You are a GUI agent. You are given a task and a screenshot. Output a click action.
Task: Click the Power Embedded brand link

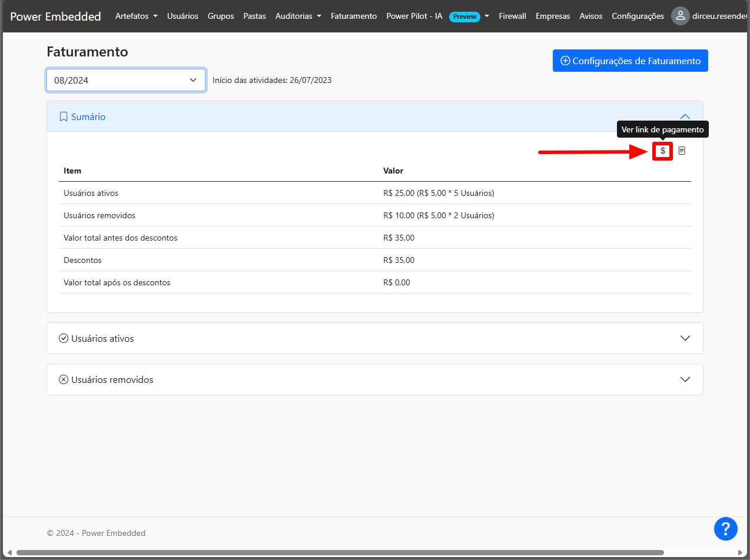55,16
